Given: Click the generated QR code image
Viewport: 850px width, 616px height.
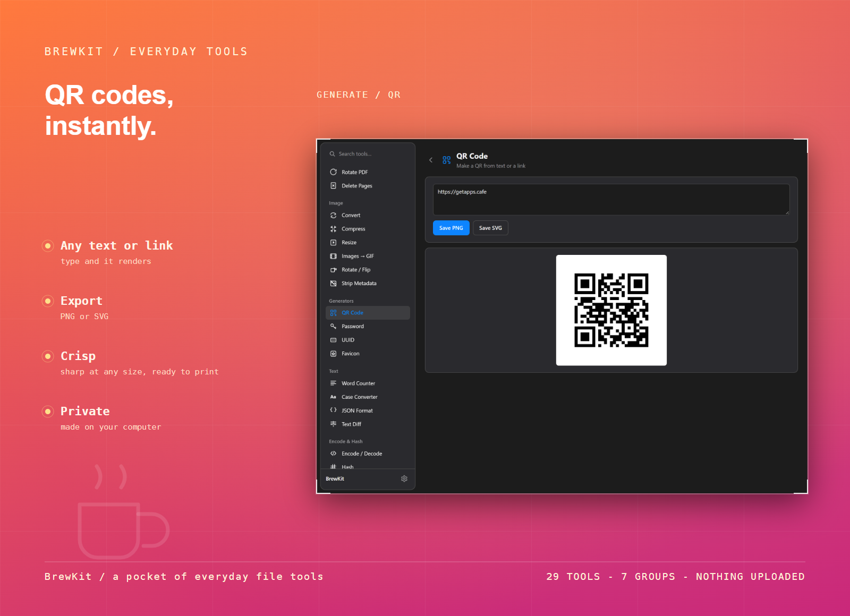Looking at the screenshot, I should click(x=611, y=310).
